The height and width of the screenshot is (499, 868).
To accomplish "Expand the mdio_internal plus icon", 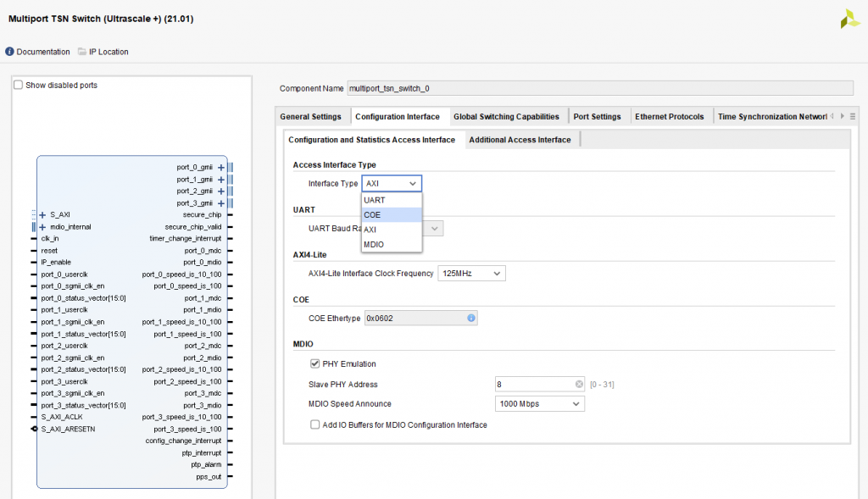I will point(42,227).
